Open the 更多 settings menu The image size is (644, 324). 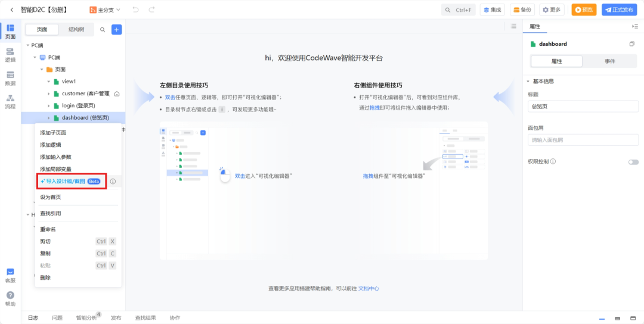click(552, 10)
